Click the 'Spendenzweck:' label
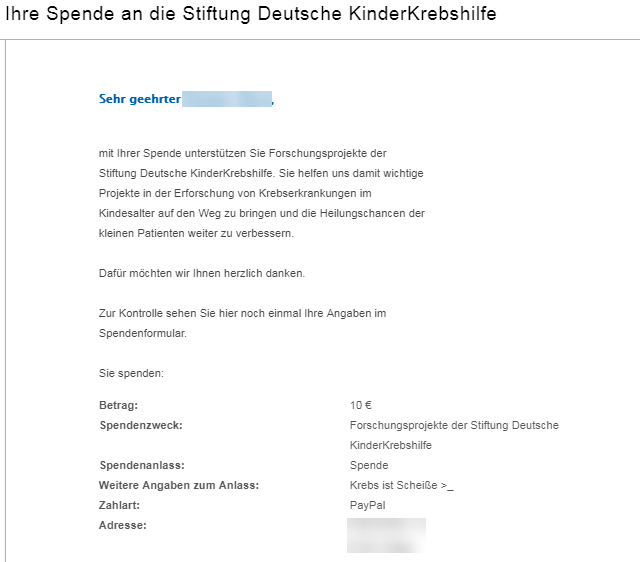 click(141, 425)
